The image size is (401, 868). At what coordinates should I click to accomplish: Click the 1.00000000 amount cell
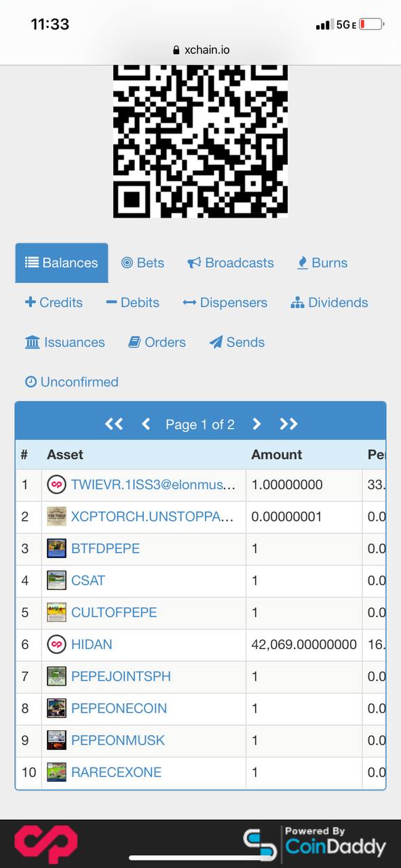(304, 485)
